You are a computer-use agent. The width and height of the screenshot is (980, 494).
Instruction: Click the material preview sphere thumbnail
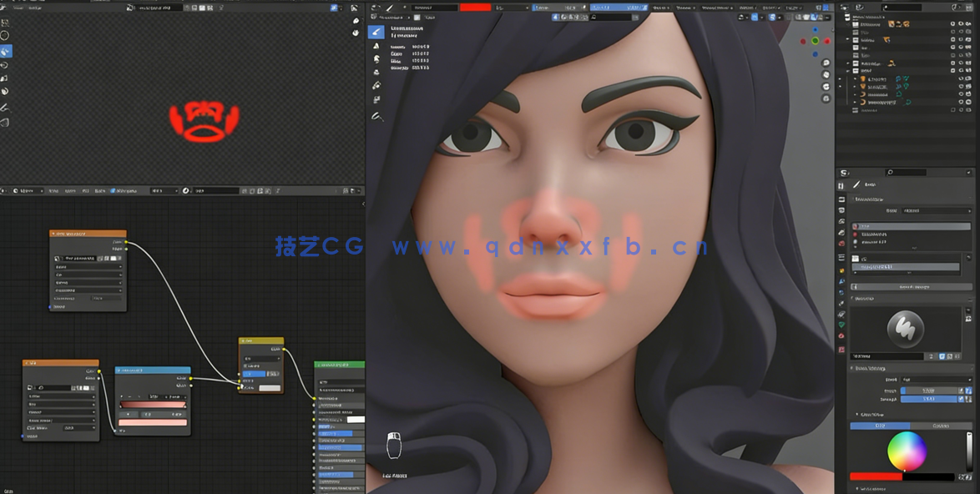click(x=907, y=329)
